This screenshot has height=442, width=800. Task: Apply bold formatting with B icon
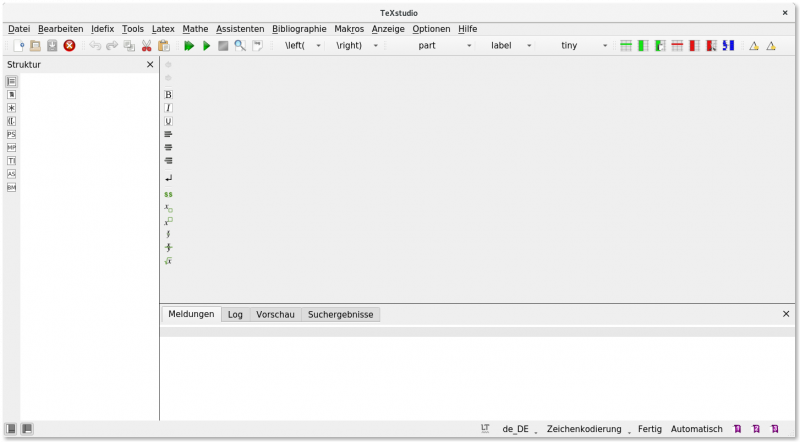(168, 95)
